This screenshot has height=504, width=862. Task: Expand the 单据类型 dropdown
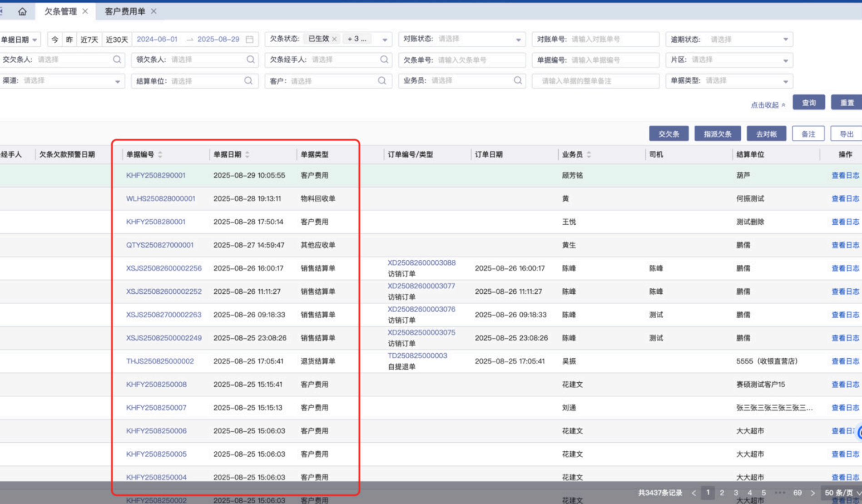tap(785, 81)
